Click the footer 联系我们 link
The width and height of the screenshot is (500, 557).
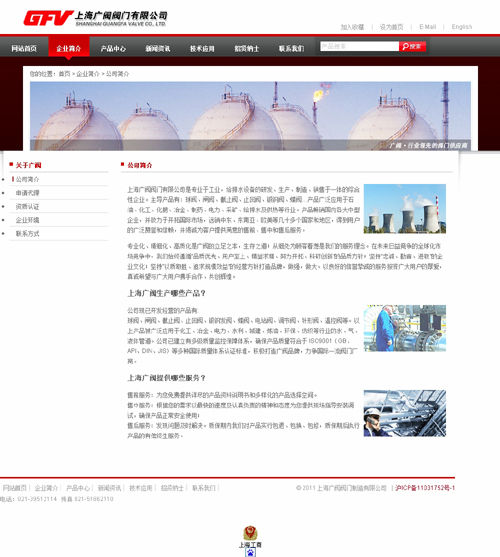pyautogui.click(x=204, y=488)
